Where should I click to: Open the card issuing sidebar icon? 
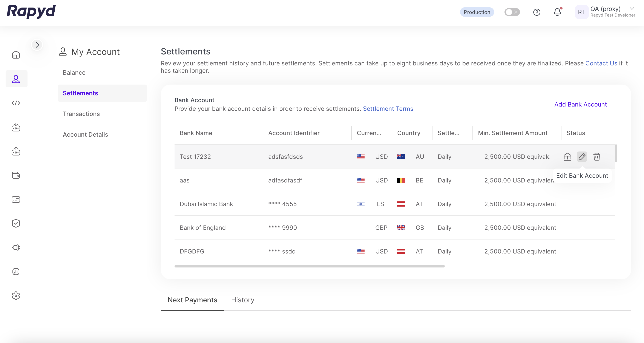pos(16,199)
